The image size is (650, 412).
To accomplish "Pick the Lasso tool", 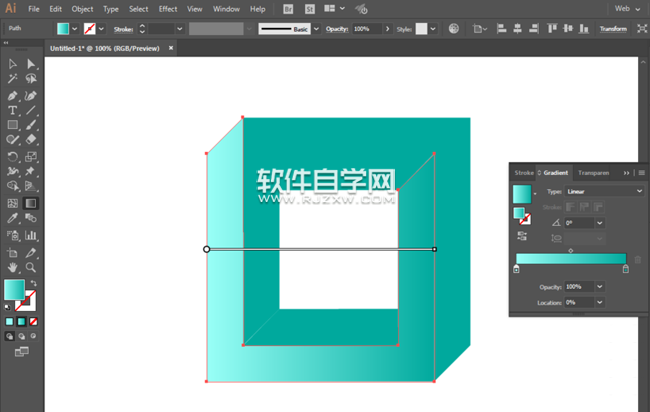I will click(x=31, y=78).
